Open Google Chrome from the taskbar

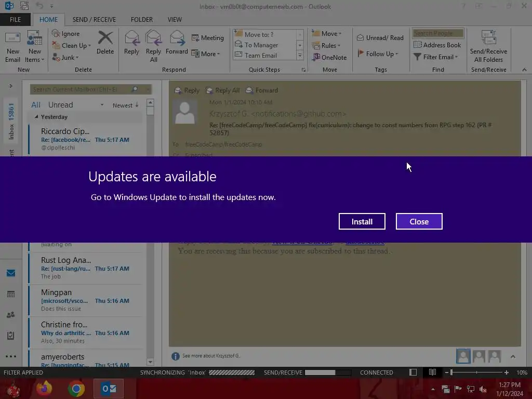[x=76, y=389]
